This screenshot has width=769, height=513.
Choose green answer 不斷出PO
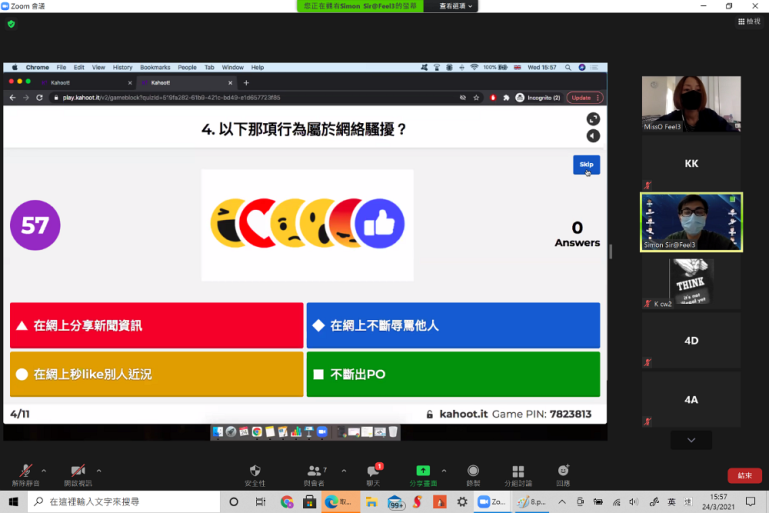453,374
